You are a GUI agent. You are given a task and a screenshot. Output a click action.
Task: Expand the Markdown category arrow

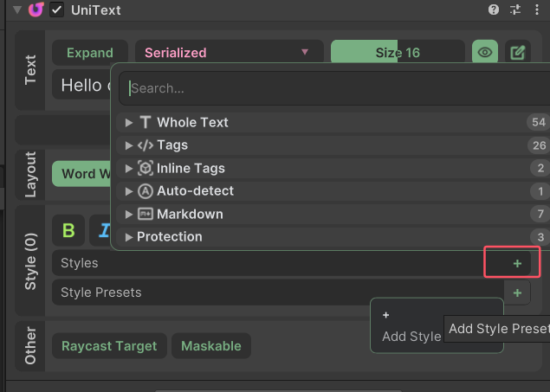(129, 214)
